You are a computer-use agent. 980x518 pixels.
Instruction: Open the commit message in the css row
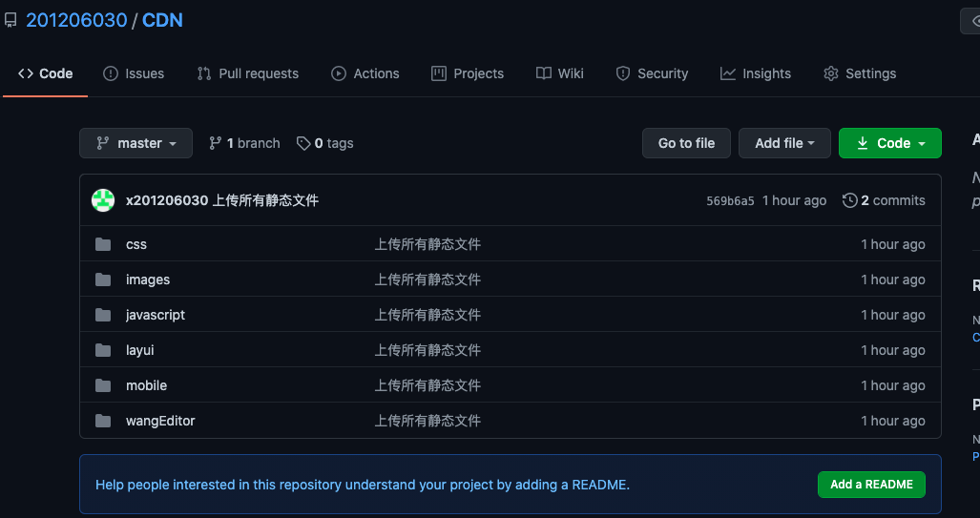tap(427, 244)
